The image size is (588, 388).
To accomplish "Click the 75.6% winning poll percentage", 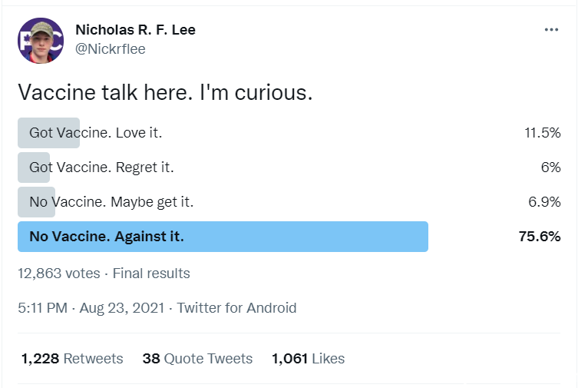I will [540, 237].
